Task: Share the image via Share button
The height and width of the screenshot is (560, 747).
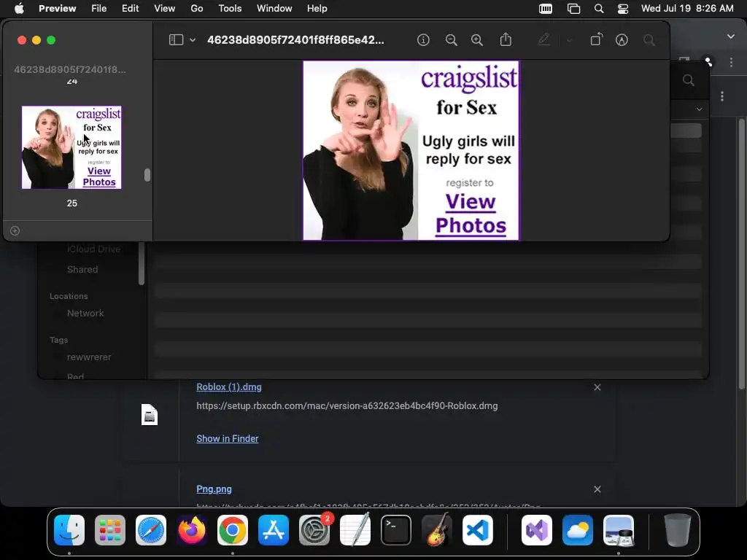Action: (x=506, y=39)
